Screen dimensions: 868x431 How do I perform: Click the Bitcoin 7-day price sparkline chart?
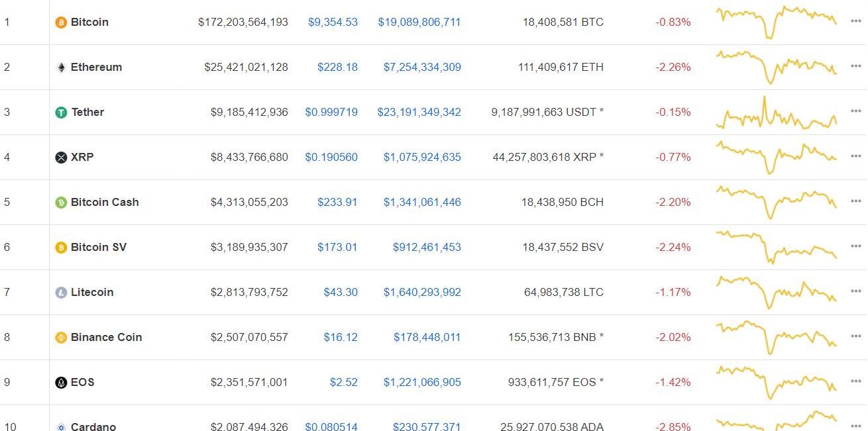tap(776, 22)
